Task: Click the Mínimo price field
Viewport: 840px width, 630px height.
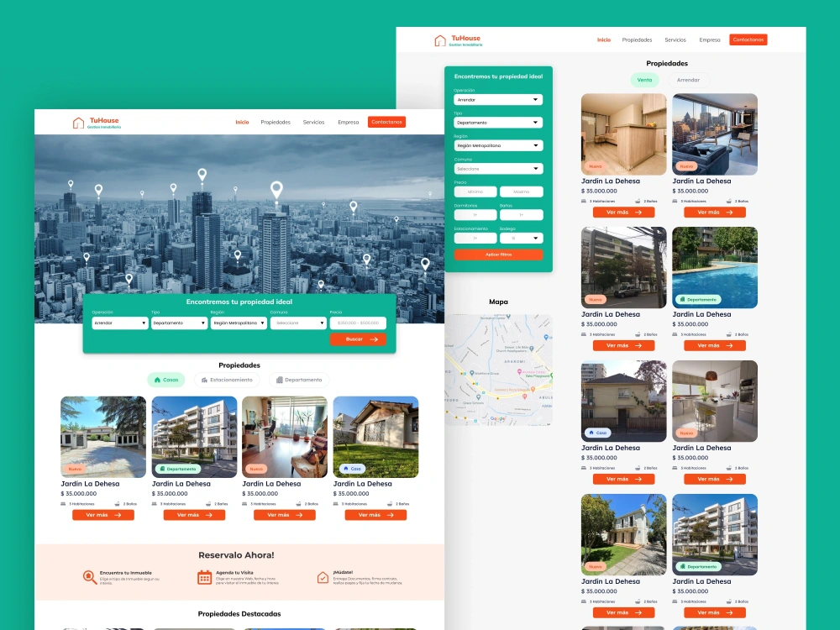Action: point(475,192)
